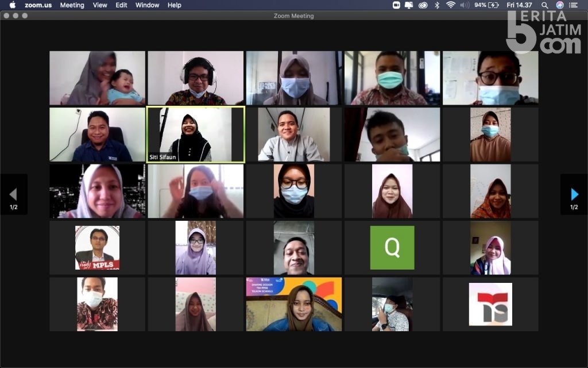
Task: Click the volume icon in menu bar
Action: (465, 5)
